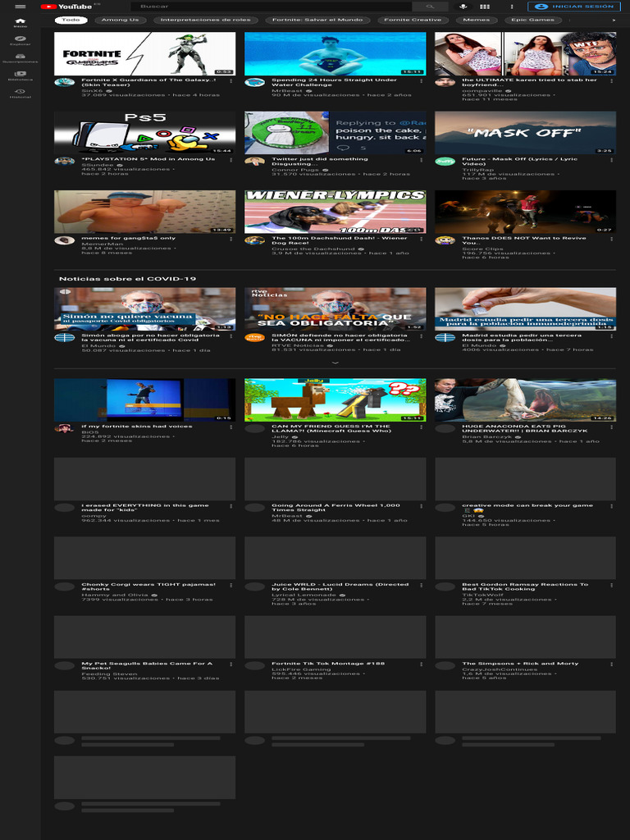Image resolution: width=630 pixels, height=840 pixels.
Task: Select the Fortnite Creative chip
Action: (413, 20)
